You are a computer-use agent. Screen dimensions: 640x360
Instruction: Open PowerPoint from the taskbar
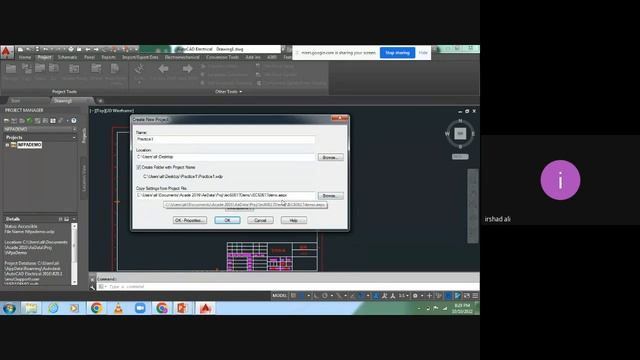pyautogui.click(x=182, y=308)
